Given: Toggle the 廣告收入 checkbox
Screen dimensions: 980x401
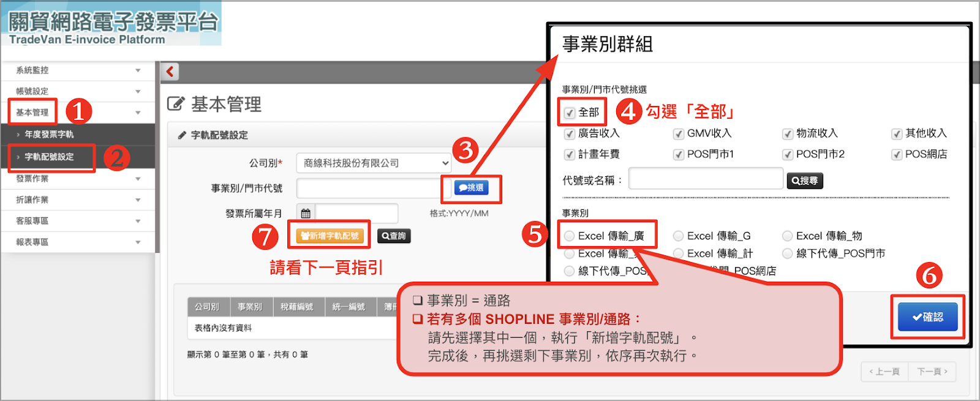Looking at the screenshot, I should pyautogui.click(x=570, y=133).
